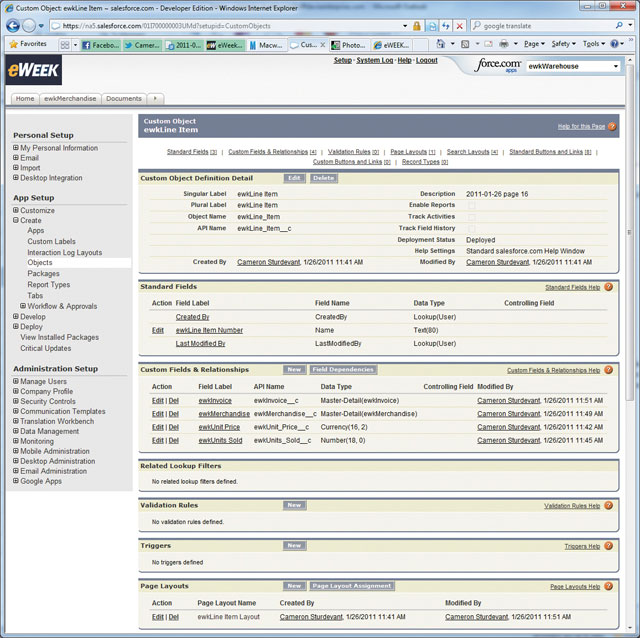Collapse the Create tree node
The height and width of the screenshot is (638, 640).
tap(16, 220)
